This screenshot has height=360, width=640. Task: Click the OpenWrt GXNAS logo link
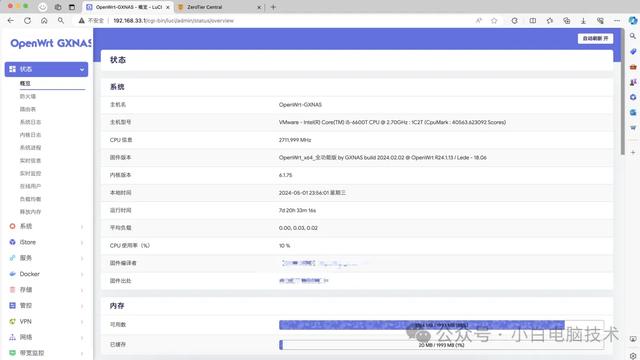coord(51,43)
